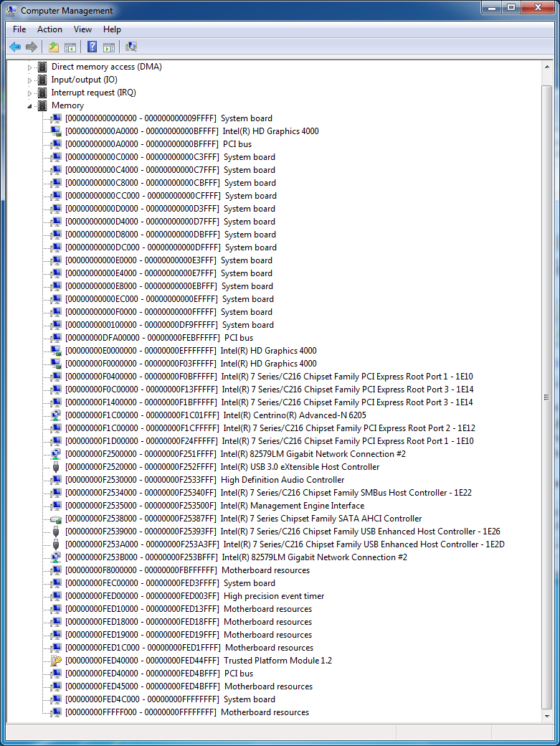The image size is (560, 746).
Task: Click the chip icon beside Input/output (IO)
Action: (x=42, y=80)
